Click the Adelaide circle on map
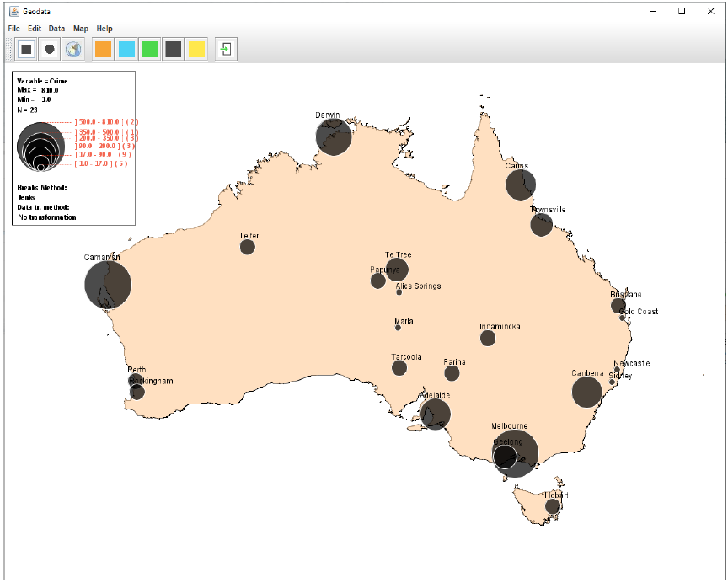The width and height of the screenshot is (728, 583). (x=436, y=415)
